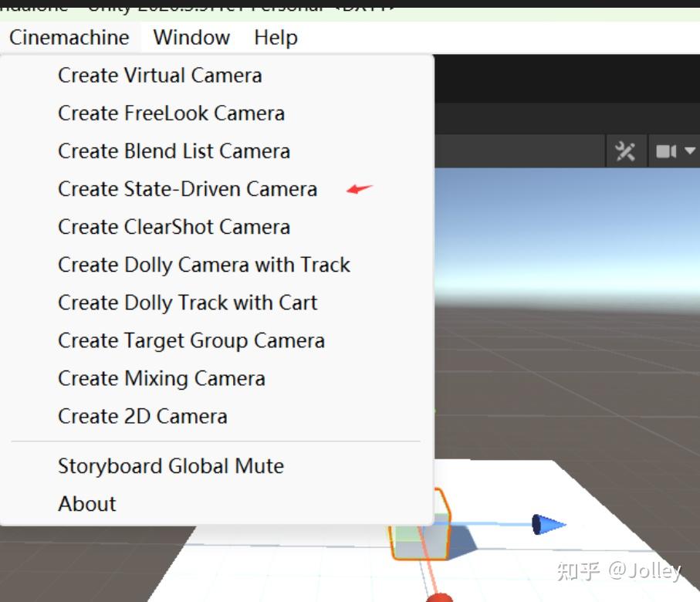Create a Mixing Camera
This screenshot has width=700, height=602.
161,378
